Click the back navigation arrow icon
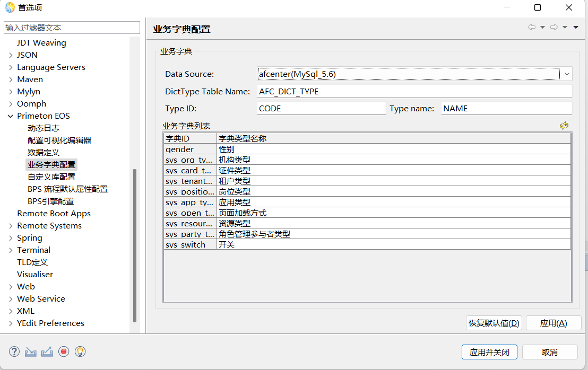The height and width of the screenshot is (370, 588). click(x=531, y=28)
